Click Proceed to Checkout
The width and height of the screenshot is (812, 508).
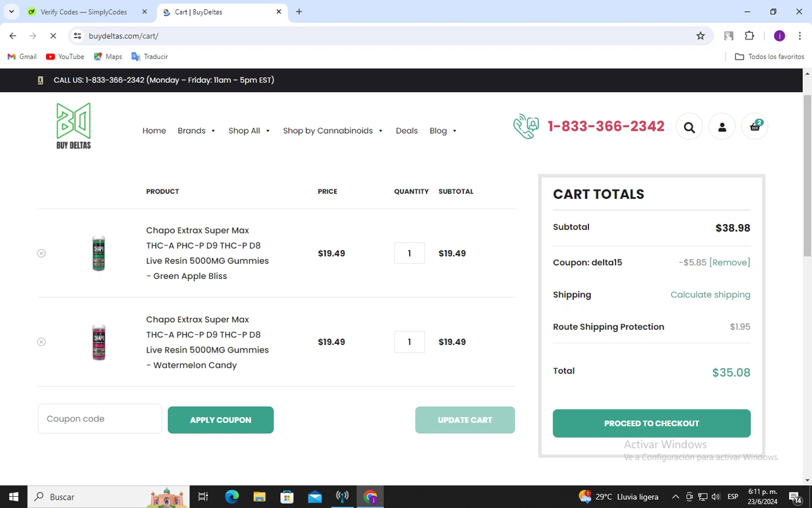tap(652, 424)
